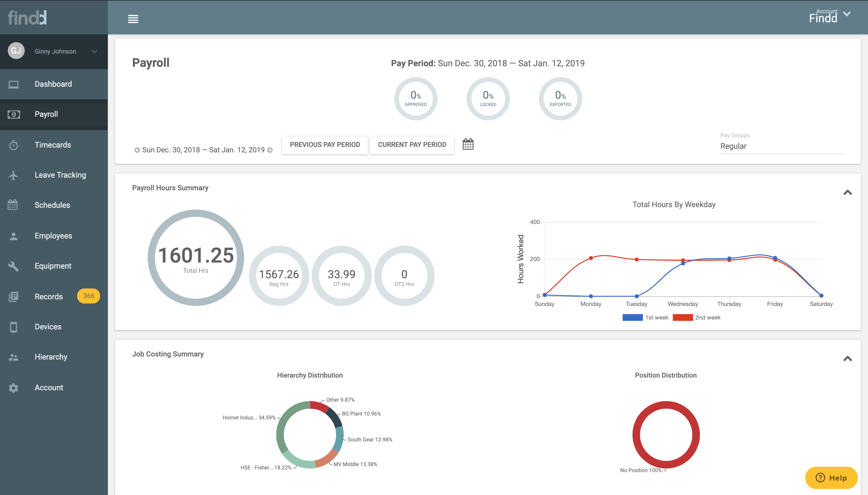The width and height of the screenshot is (868, 495).
Task: Toggle the 2nd week legend in chart
Action: click(695, 317)
